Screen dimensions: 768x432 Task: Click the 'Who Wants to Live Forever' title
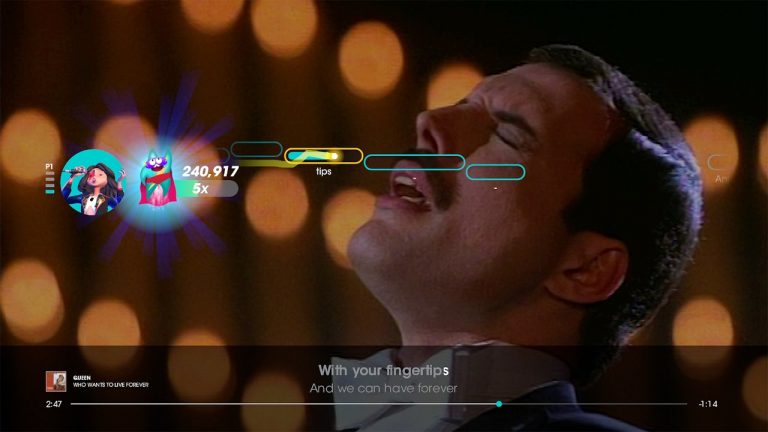coord(111,385)
